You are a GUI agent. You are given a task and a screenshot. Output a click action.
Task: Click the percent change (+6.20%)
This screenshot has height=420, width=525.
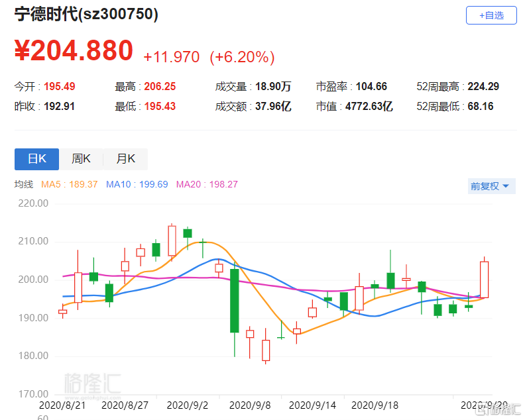coord(242,57)
